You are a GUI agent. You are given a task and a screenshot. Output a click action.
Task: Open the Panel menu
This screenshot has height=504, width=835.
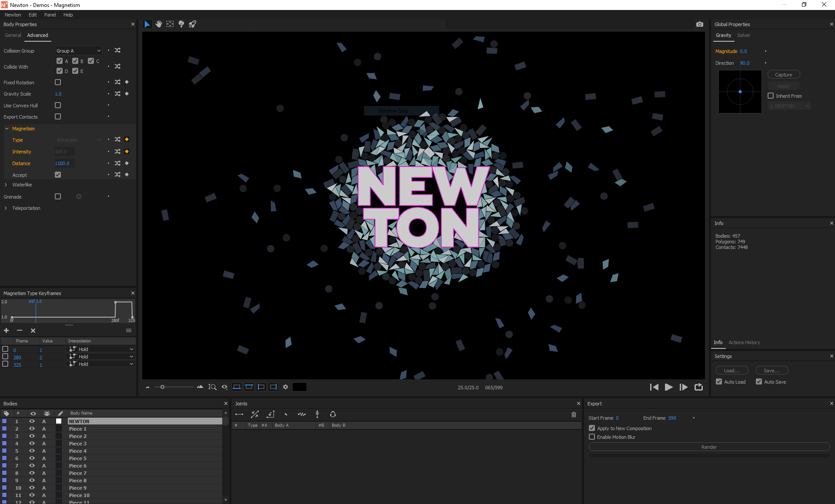(x=50, y=15)
